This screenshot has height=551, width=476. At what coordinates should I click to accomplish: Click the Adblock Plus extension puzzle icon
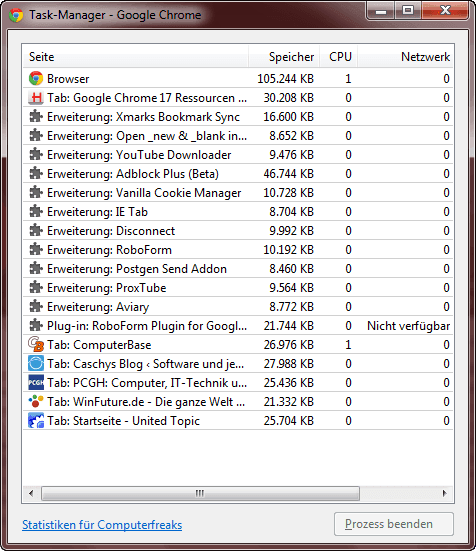[36, 174]
